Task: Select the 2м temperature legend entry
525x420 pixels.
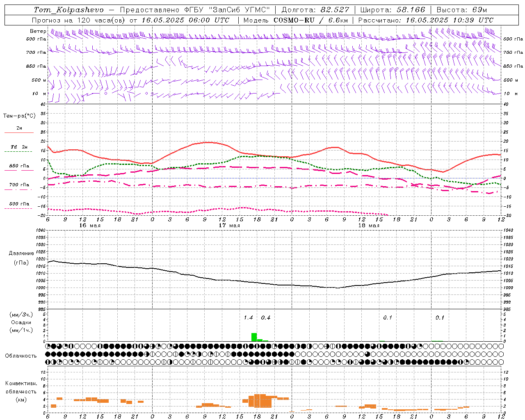Action: tap(19, 128)
